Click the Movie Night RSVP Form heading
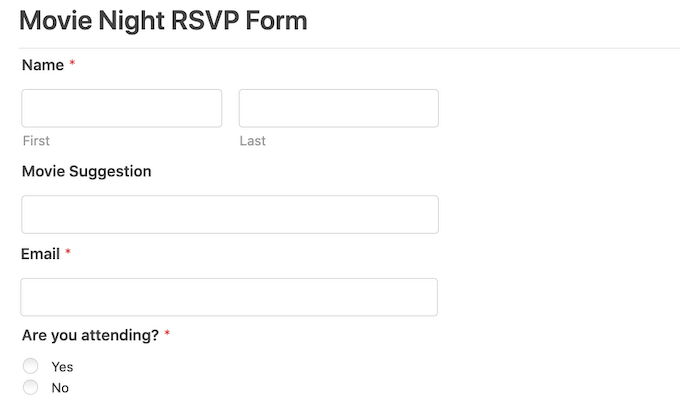 point(163,20)
